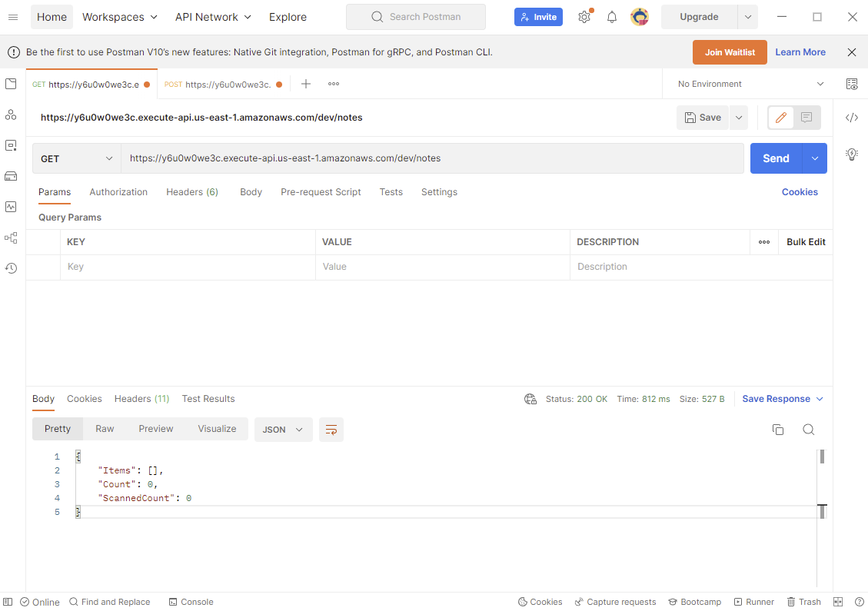Expand the Save Response menu

[783, 399]
